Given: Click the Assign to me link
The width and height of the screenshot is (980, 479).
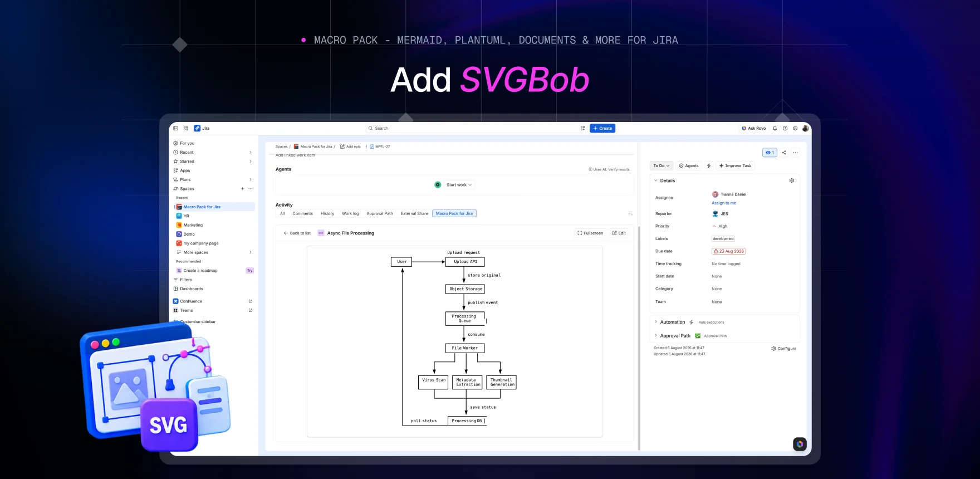Looking at the screenshot, I should 724,203.
